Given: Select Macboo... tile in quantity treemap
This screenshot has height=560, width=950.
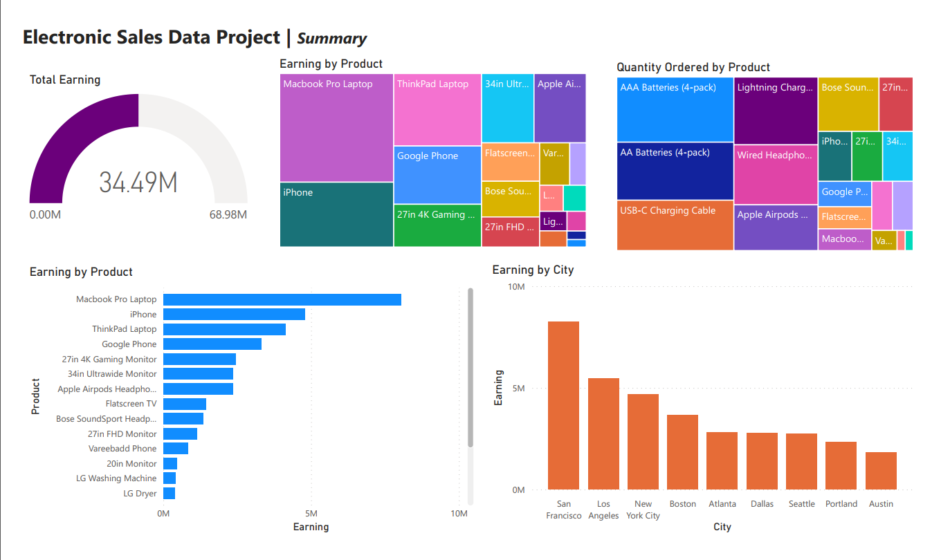Looking at the screenshot, I should tap(845, 240).
